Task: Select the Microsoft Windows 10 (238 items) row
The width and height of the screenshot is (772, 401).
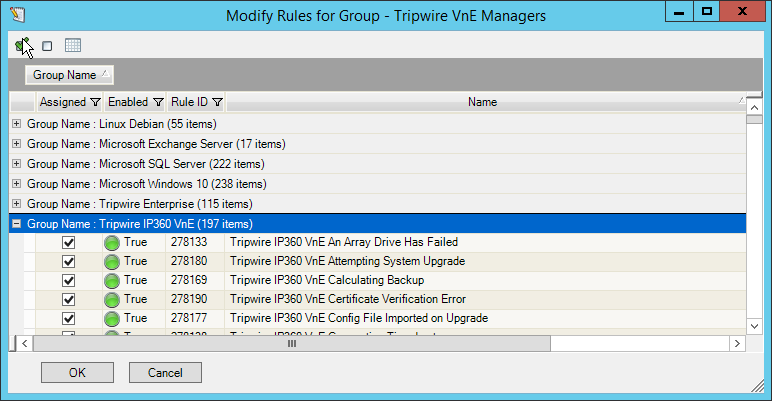Action: point(378,184)
